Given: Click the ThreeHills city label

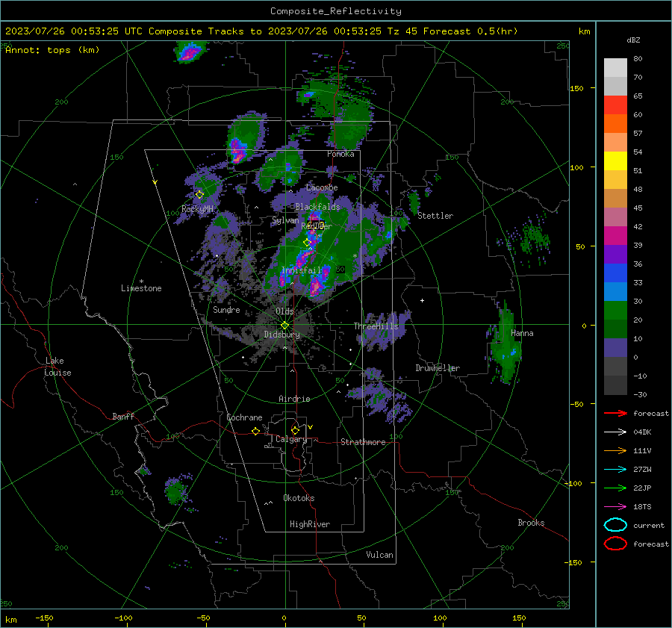Looking at the screenshot, I should [x=376, y=326].
